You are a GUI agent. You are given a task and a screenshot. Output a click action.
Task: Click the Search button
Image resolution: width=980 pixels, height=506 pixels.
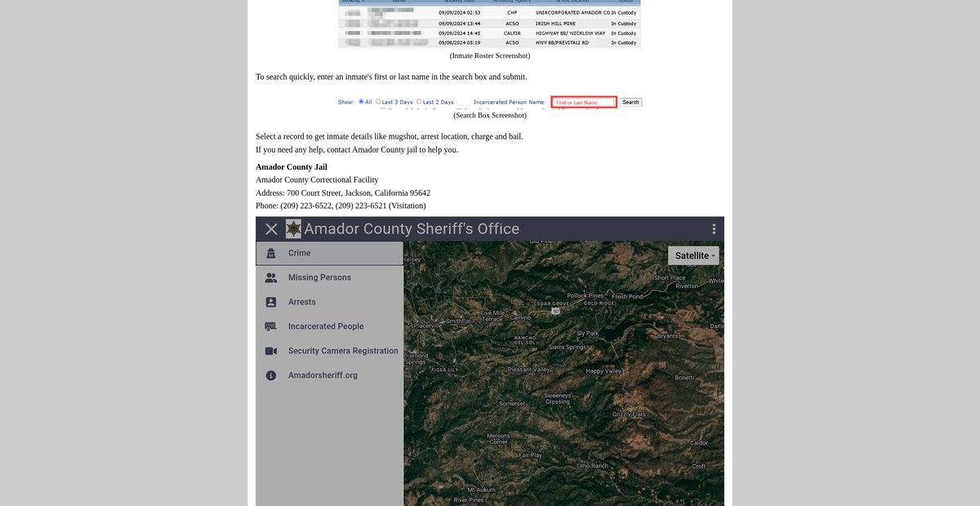pos(630,102)
